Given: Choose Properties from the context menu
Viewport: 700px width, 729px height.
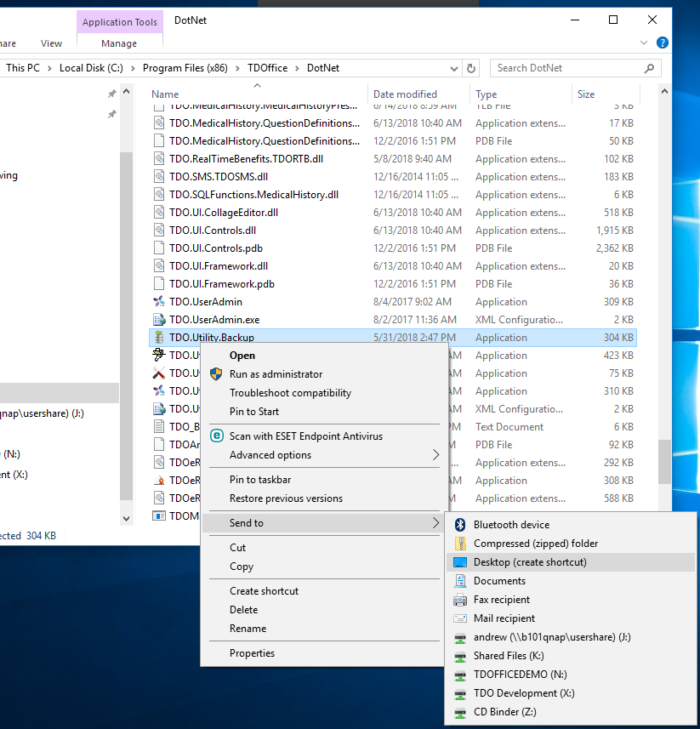Looking at the screenshot, I should click(252, 653).
